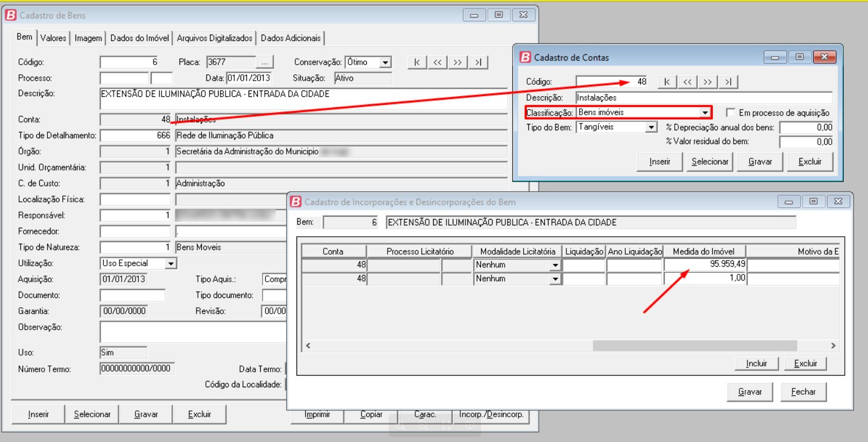This screenshot has width=868, height=442.
Task: Click the Descrição field in Cadastro de Bens
Action: pos(303,99)
